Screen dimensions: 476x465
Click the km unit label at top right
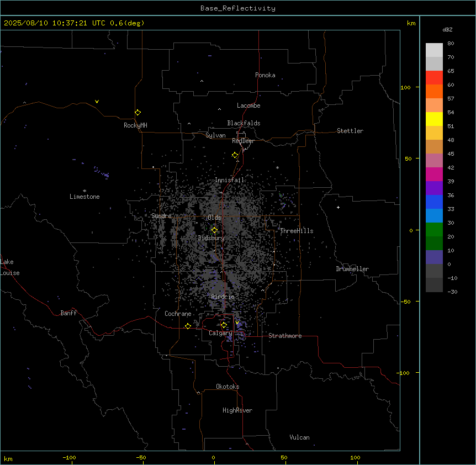[411, 23]
